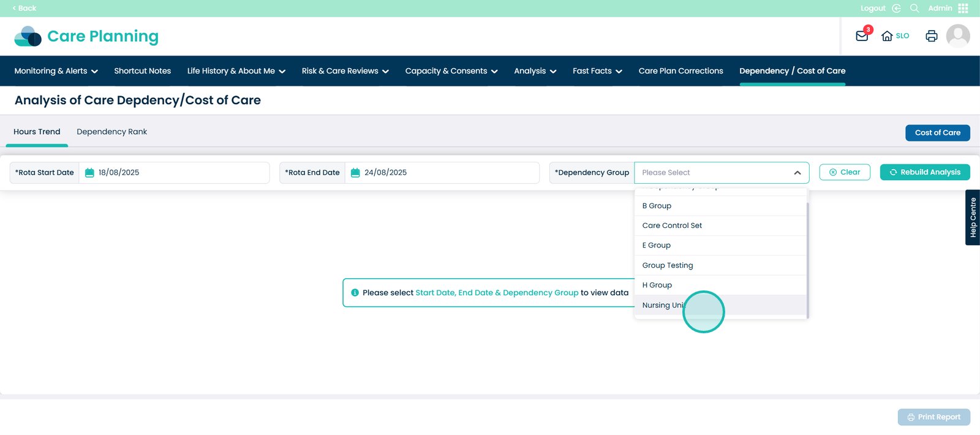Screen dimensions: 980x435
Task: Open the mail inbox icon with notification badge
Action: pos(862,36)
